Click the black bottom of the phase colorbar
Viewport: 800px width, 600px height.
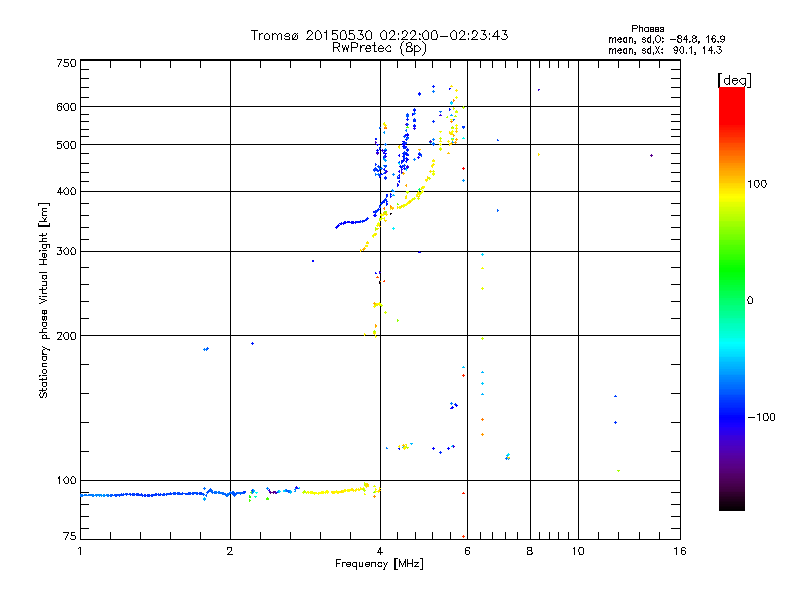[732, 503]
